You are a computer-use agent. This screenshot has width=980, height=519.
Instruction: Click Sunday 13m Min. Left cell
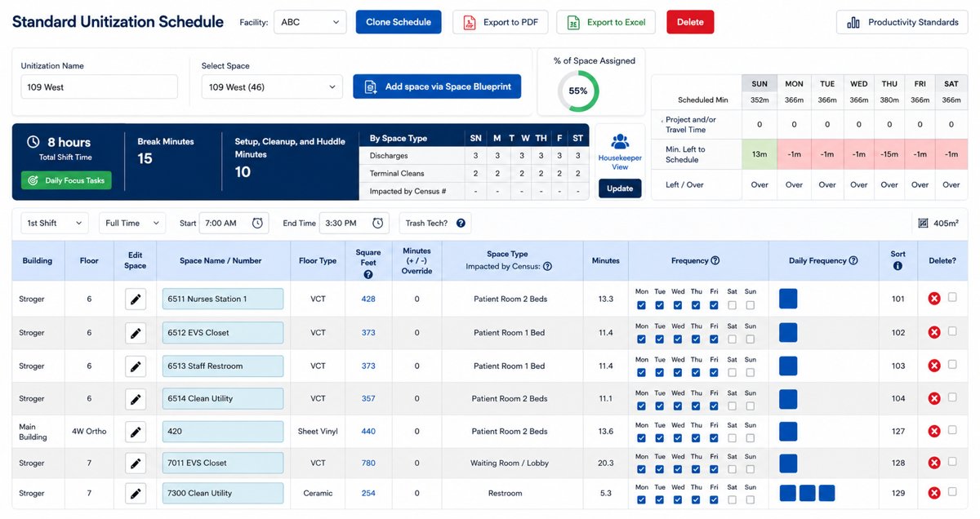click(x=759, y=155)
